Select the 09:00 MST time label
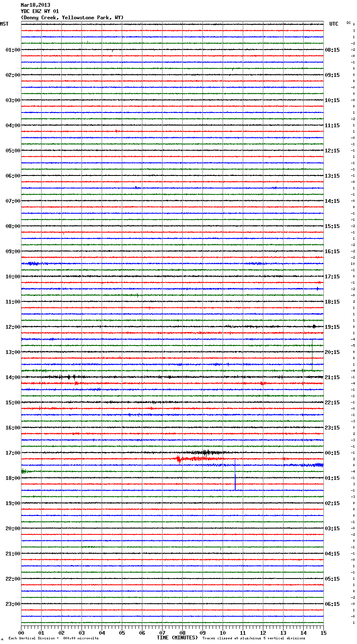Image resolution: width=357 pixels, height=644 pixels. pos(13,251)
